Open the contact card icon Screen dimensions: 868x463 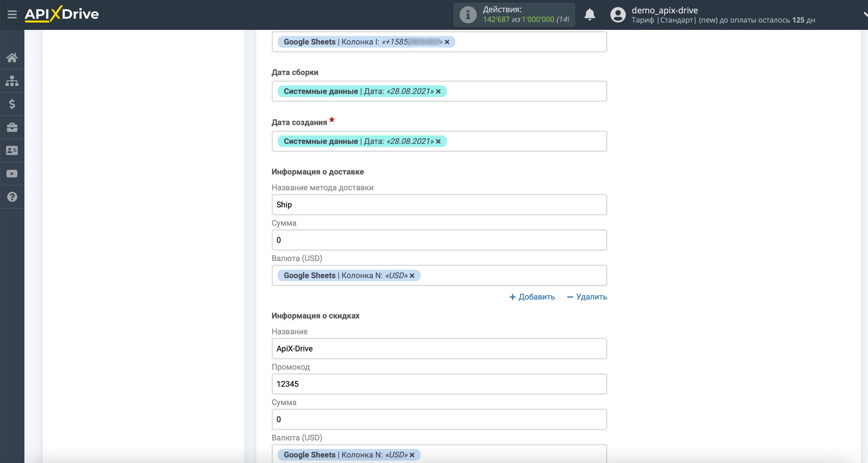click(x=12, y=150)
